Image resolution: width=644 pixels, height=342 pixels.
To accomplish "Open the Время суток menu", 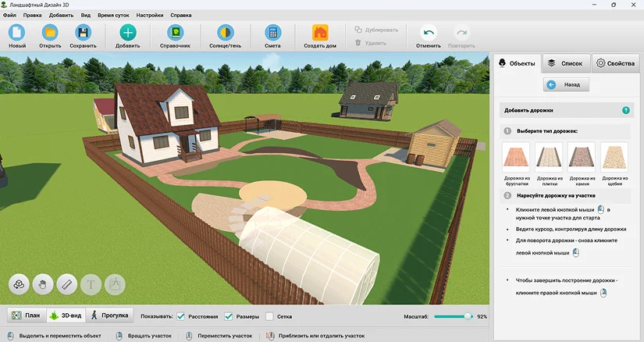I will pyautogui.click(x=113, y=15).
